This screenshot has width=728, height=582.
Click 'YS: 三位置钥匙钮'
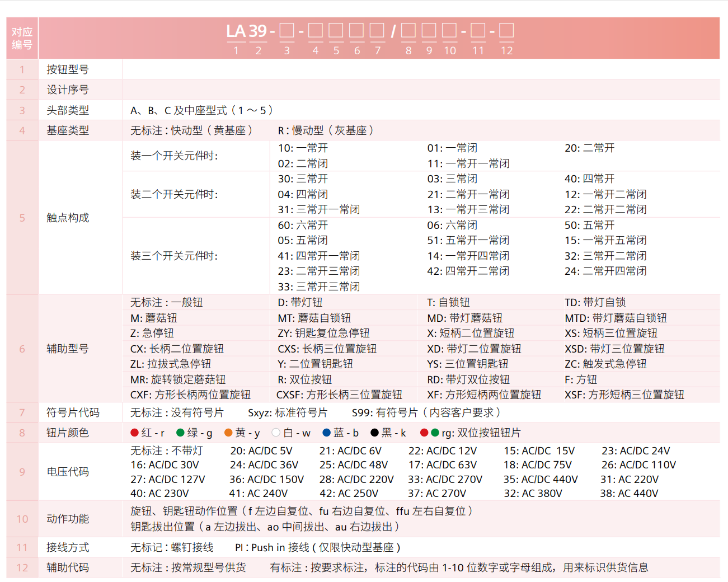pos(468,364)
